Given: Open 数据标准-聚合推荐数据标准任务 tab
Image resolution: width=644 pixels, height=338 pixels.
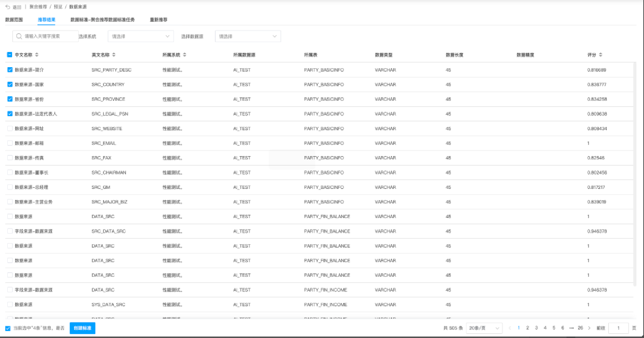Looking at the screenshot, I should pyautogui.click(x=103, y=20).
